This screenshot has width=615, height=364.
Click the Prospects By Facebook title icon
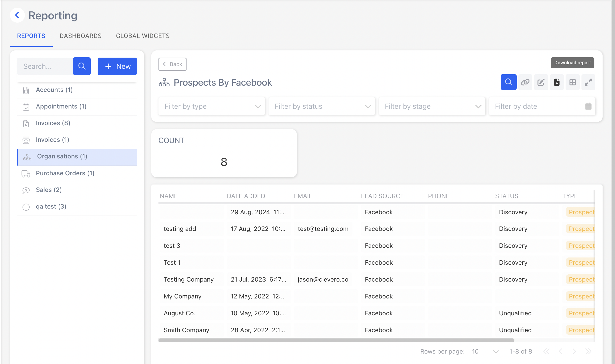pos(164,82)
